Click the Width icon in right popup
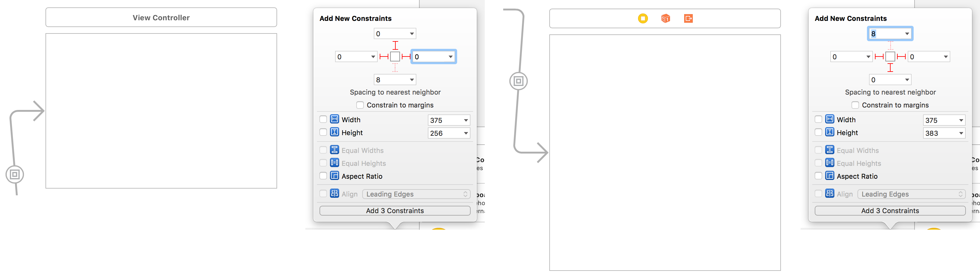The width and height of the screenshot is (980, 277). click(x=830, y=119)
